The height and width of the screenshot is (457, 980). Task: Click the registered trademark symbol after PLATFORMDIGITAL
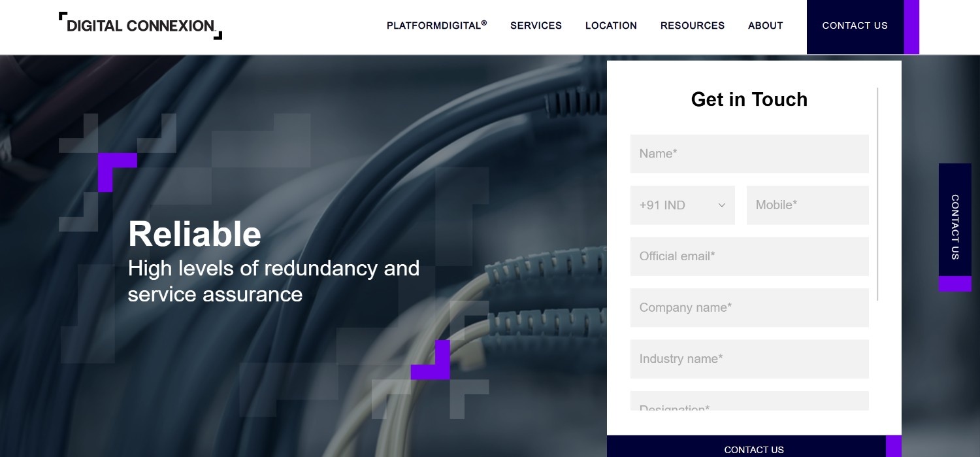(483, 22)
